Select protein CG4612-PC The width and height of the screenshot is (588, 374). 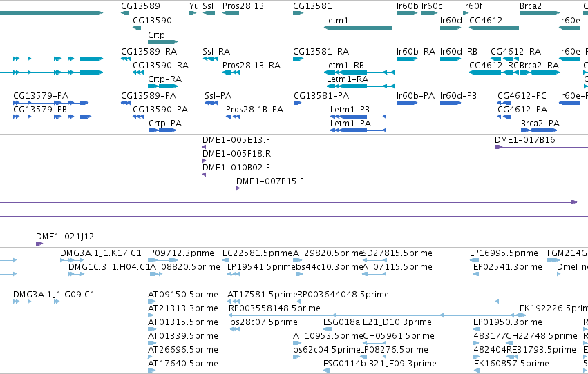504,103
